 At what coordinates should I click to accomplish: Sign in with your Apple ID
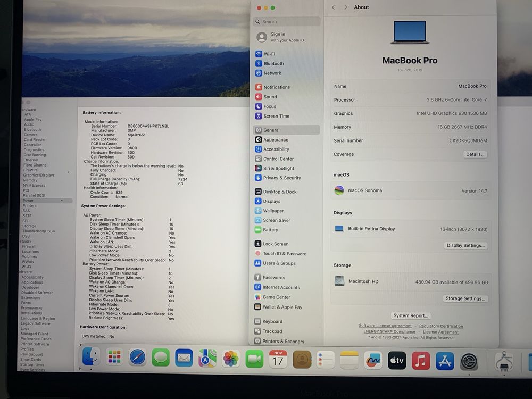pyautogui.click(x=280, y=37)
